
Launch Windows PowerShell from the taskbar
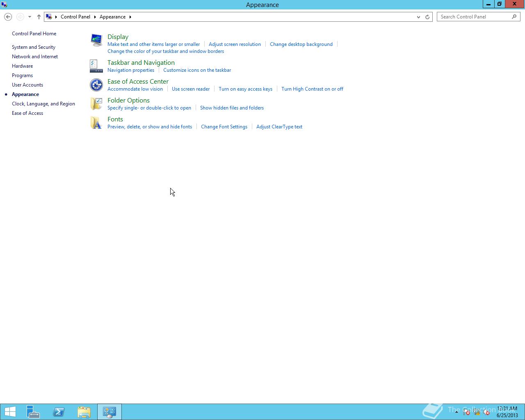coord(59,412)
